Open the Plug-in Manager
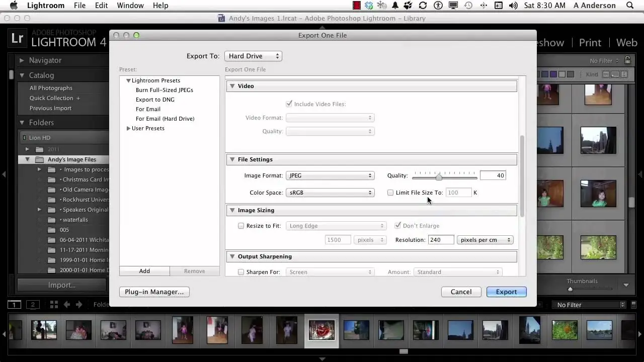The image size is (644, 362). pos(154,292)
